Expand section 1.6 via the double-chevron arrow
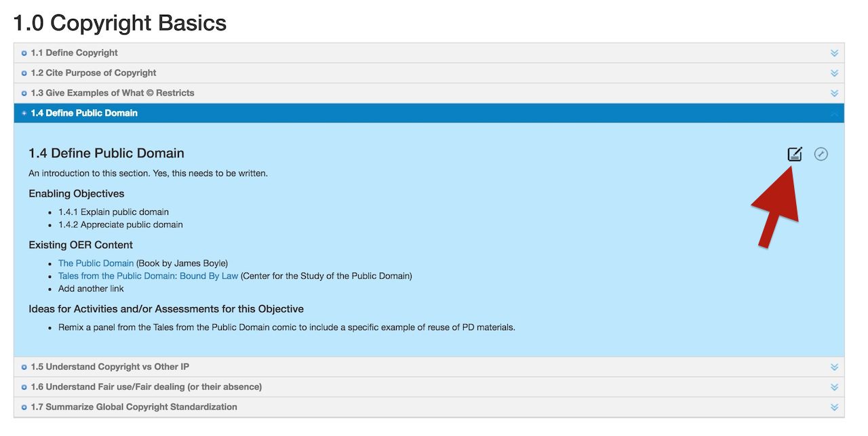The image size is (868, 436). (x=834, y=387)
